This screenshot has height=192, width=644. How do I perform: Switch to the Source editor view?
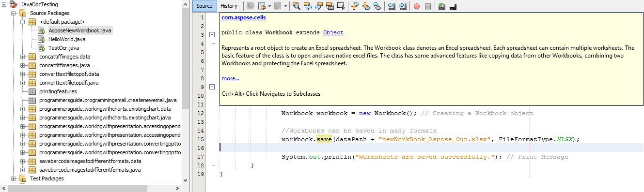point(204,6)
